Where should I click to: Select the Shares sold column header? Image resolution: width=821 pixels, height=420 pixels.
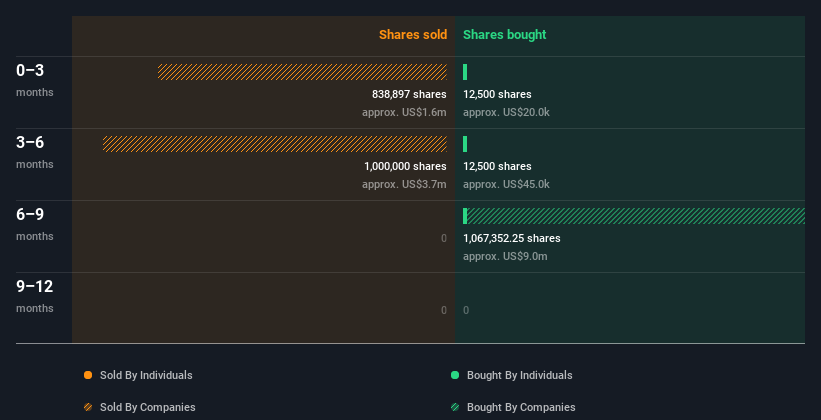412,35
